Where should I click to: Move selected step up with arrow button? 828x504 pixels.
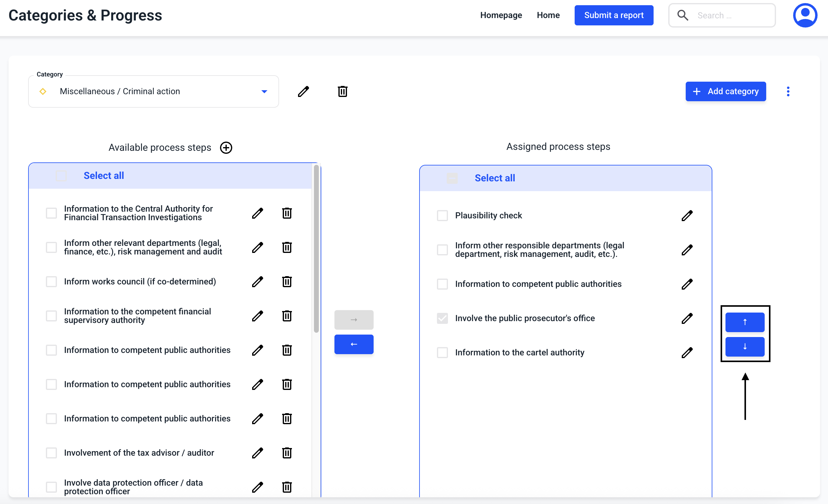[x=745, y=322]
